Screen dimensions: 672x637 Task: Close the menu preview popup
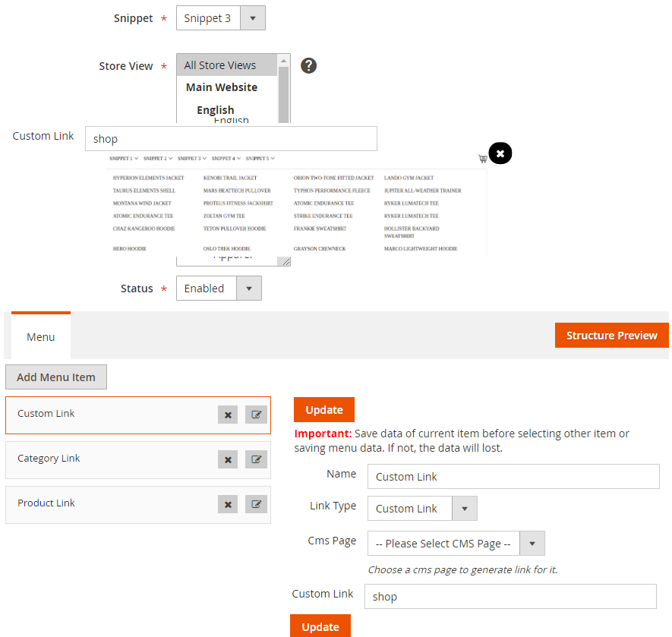[500, 153]
